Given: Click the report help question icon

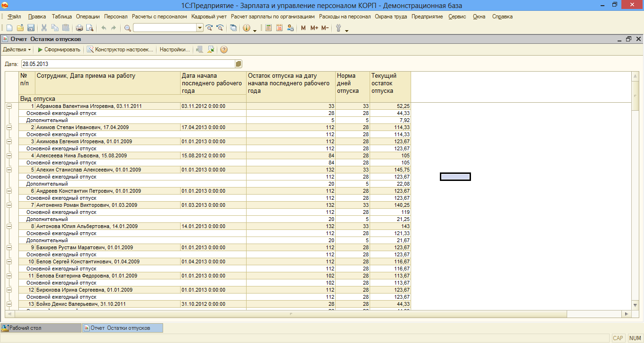Looking at the screenshot, I should (224, 49).
